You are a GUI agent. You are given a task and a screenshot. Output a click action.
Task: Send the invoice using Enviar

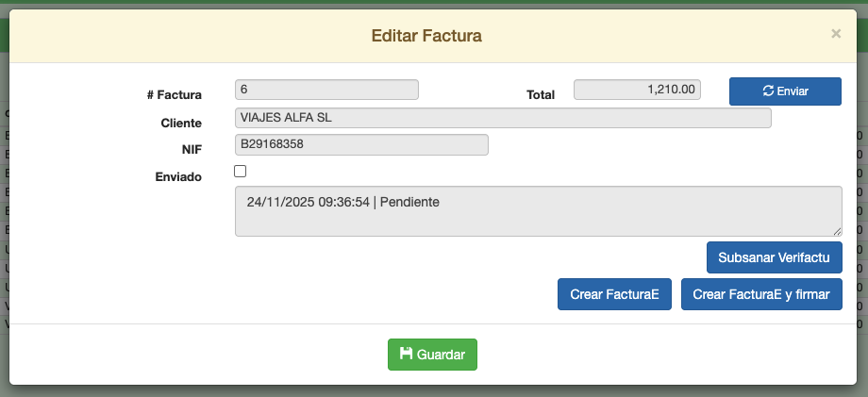point(785,91)
